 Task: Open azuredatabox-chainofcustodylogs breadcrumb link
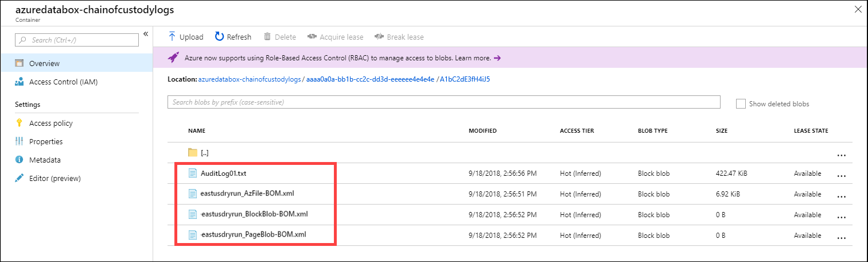[250, 79]
